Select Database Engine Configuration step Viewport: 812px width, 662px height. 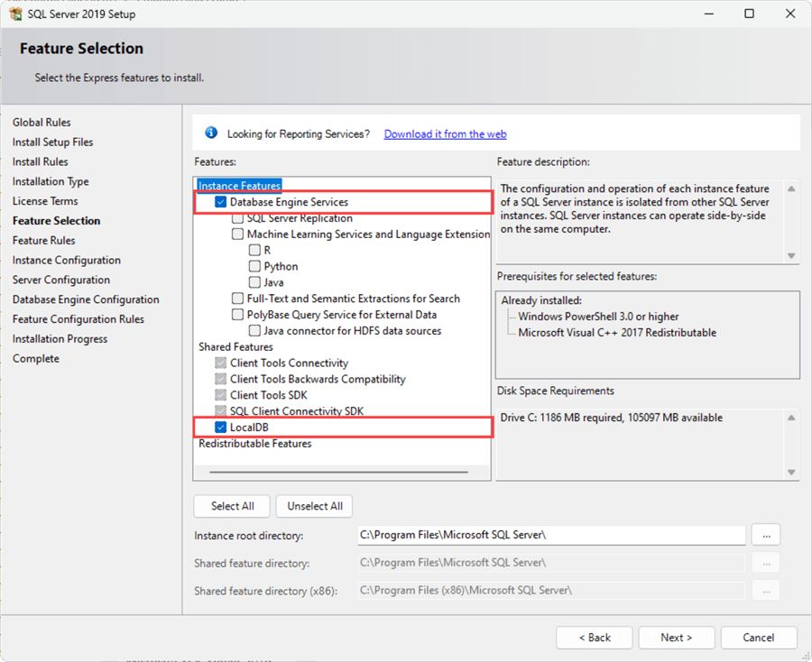click(86, 299)
